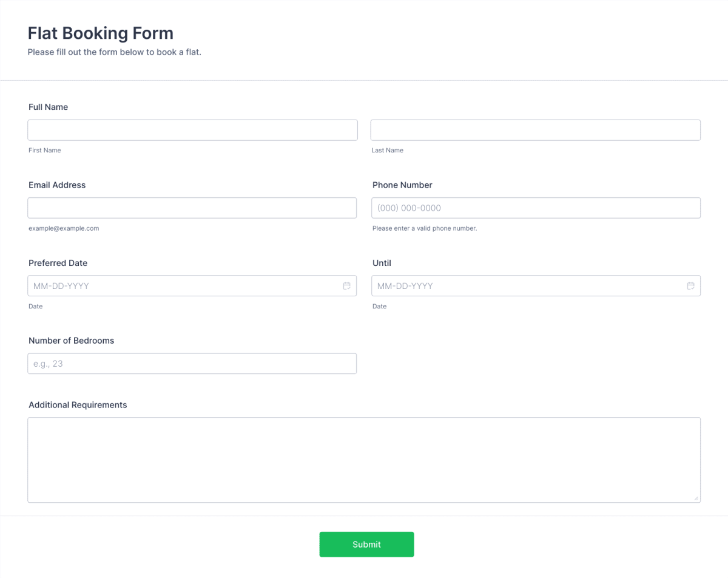Click the Email Address label
The image size is (728, 578).
57,185
